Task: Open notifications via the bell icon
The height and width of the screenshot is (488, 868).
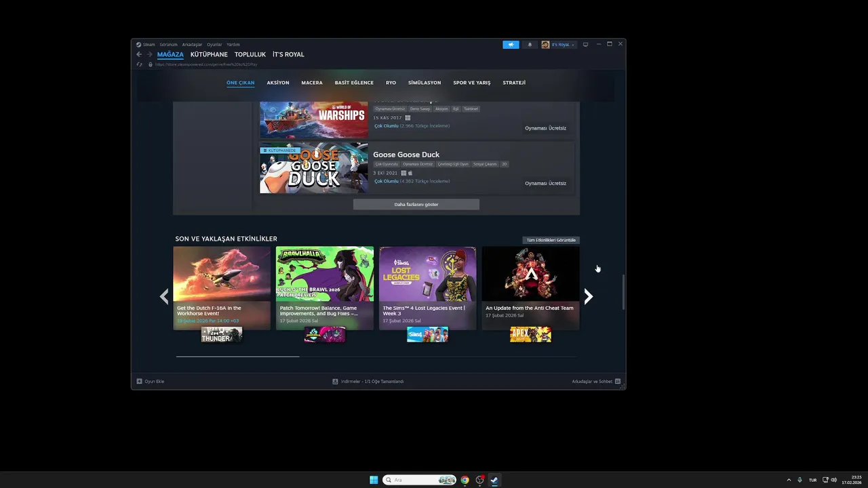Action: coord(530,45)
